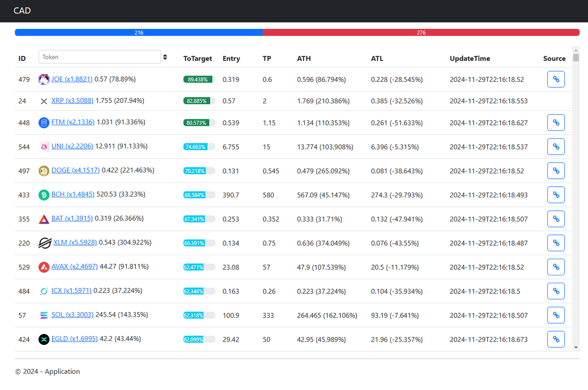The image size is (588, 390).
Task: Click the Uniswap UNI token logo
Action: pyautogui.click(x=44, y=146)
